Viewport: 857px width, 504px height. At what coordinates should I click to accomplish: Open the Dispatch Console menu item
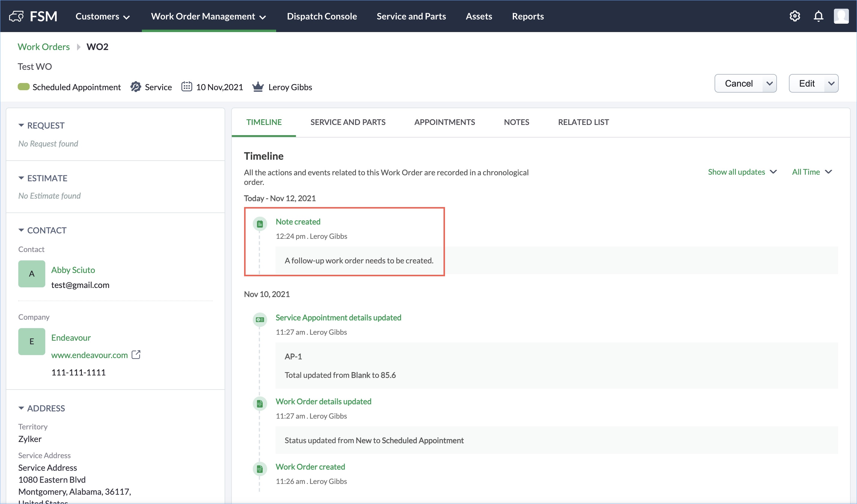point(322,16)
